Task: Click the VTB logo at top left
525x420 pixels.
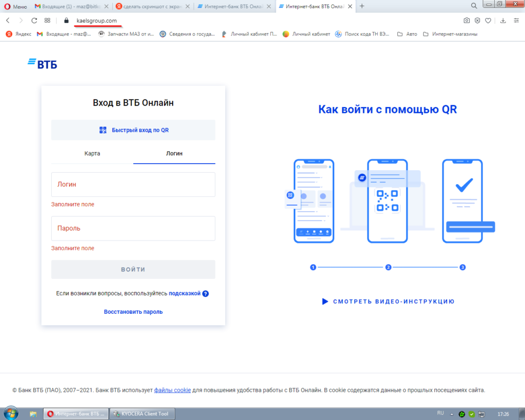Action: pyautogui.click(x=43, y=64)
